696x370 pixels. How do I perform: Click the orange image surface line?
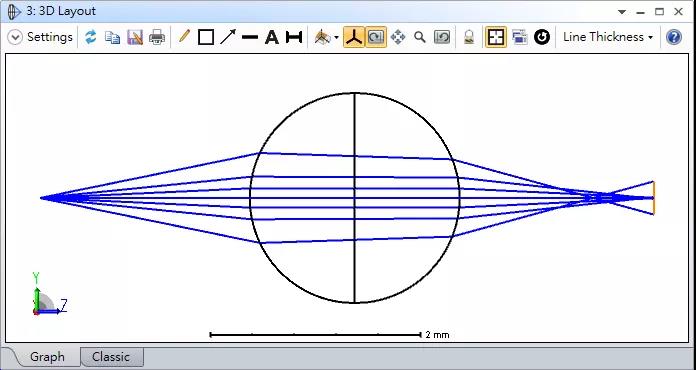coord(653,198)
